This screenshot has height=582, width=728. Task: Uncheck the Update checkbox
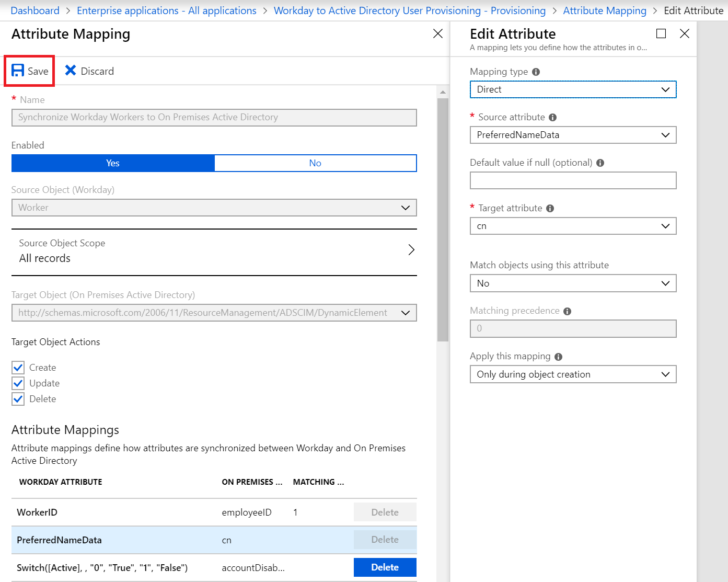click(x=18, y=383)
